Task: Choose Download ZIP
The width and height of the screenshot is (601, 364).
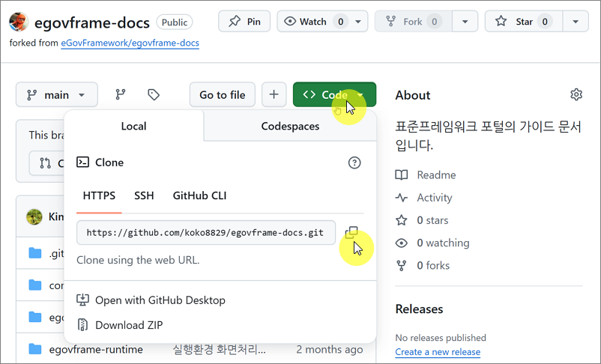Action: pos(129,325)
